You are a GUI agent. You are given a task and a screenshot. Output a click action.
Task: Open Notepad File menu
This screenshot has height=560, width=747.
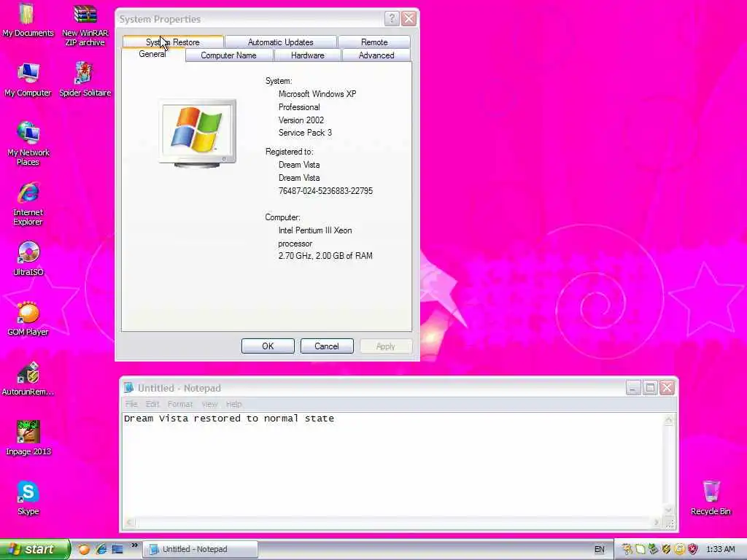[131, 404]
